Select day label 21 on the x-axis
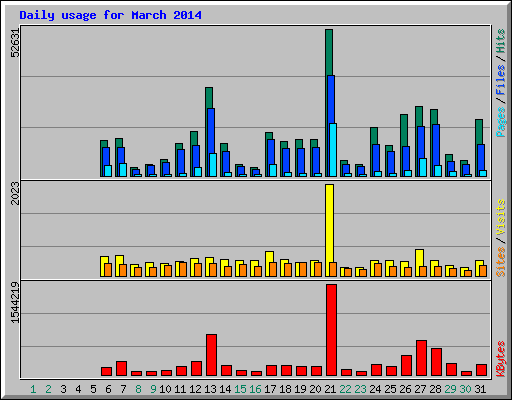The width and height of the screenshot is (512, 400). 330,389
